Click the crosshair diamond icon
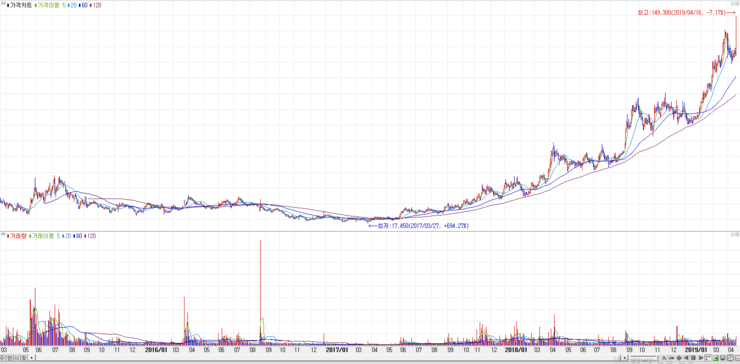The height and width of the screenshot is (364, 740). [x=679, y=358]
